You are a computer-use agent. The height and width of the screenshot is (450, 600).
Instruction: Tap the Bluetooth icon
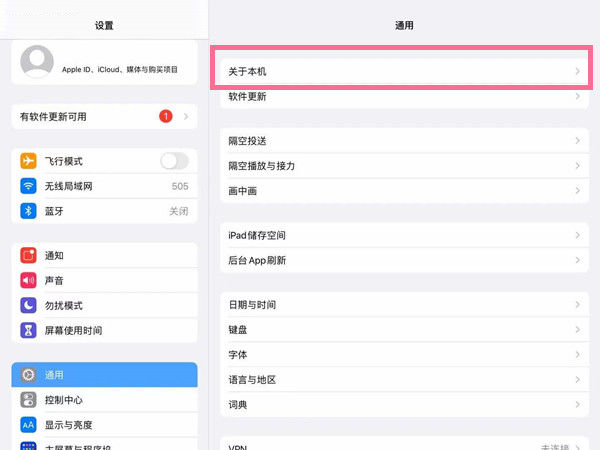click(29, 211)
